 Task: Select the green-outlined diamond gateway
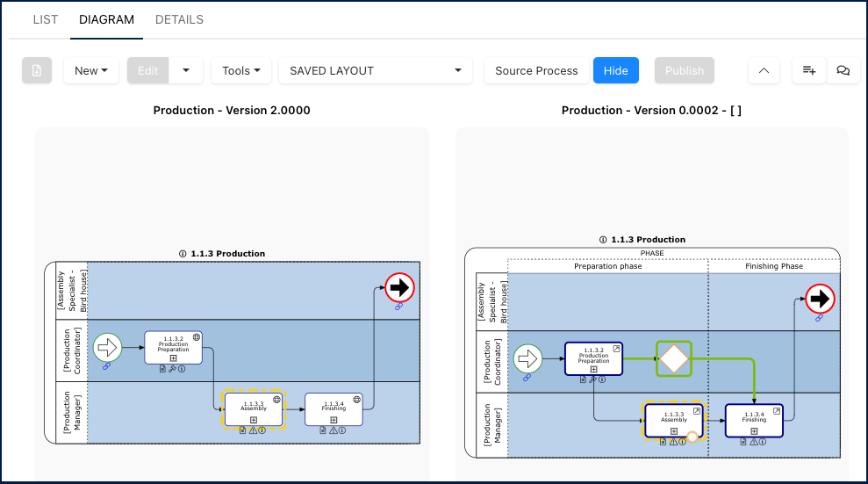click(674, 358)
